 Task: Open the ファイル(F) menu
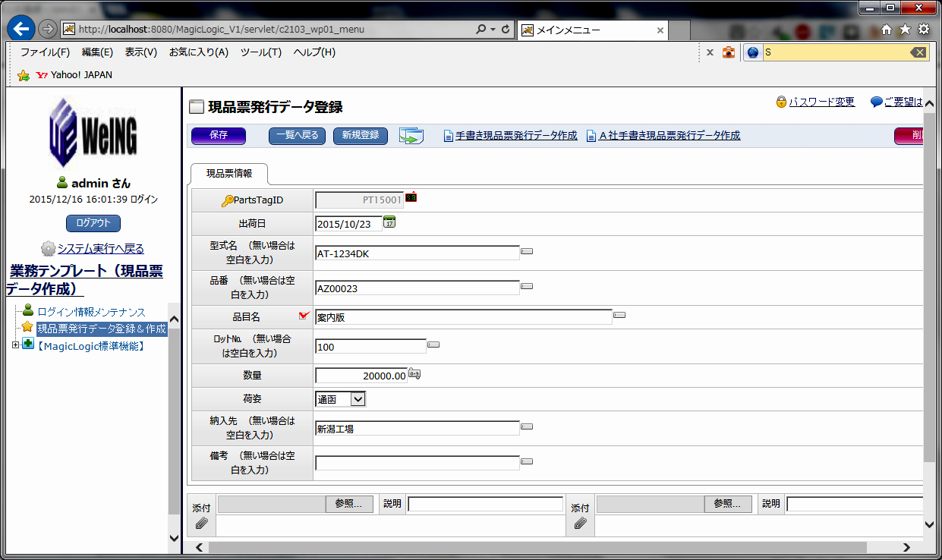tap(45, 52)
